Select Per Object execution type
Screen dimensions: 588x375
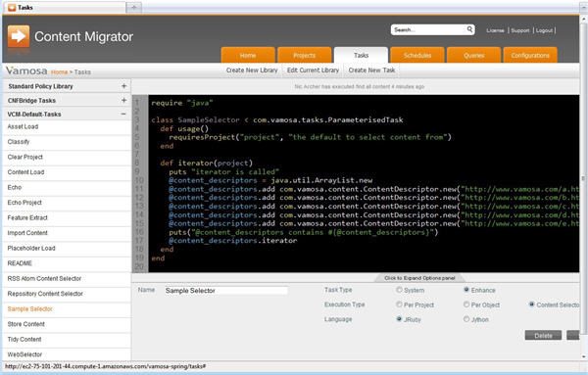coord(466,305)
